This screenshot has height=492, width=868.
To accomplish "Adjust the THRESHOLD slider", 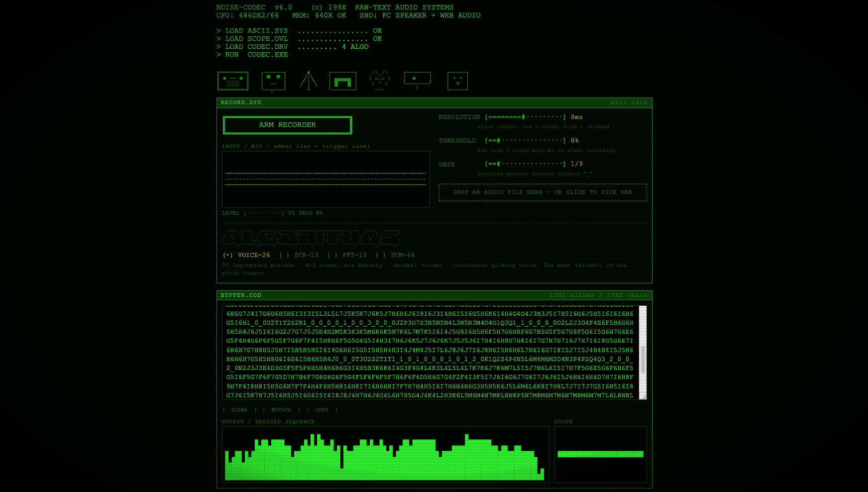I will pyautogui.click(x=526, y=140).
